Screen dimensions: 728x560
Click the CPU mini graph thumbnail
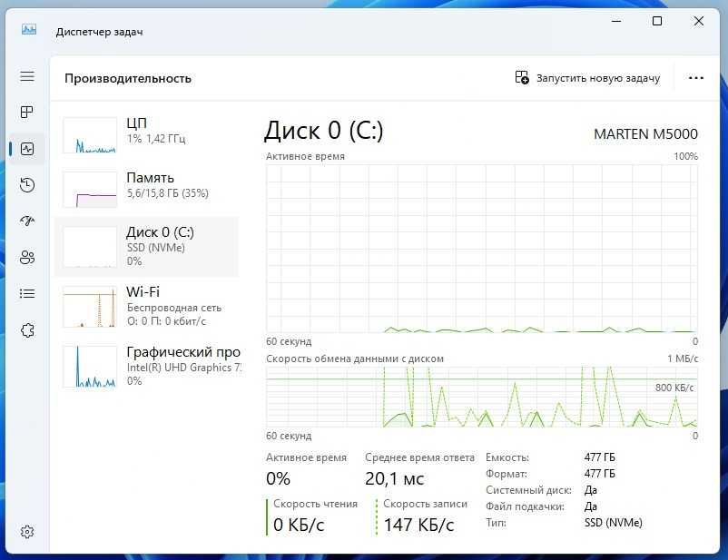click(90, 135)
